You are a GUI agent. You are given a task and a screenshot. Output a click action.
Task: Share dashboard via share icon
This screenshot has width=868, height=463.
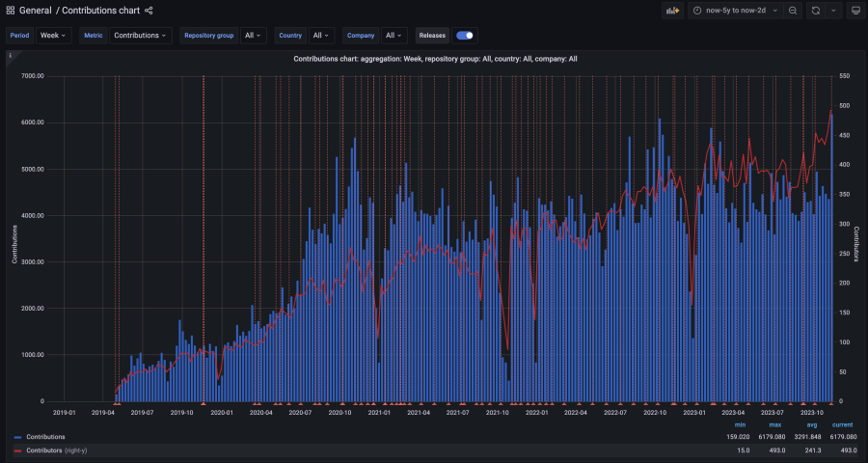point(149,11)
